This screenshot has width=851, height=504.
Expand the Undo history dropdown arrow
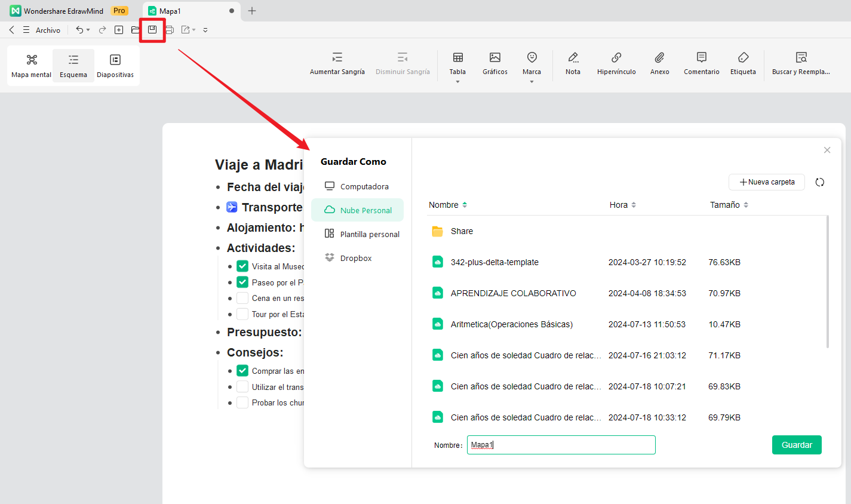pyautogui.click(x=88, y=30)
